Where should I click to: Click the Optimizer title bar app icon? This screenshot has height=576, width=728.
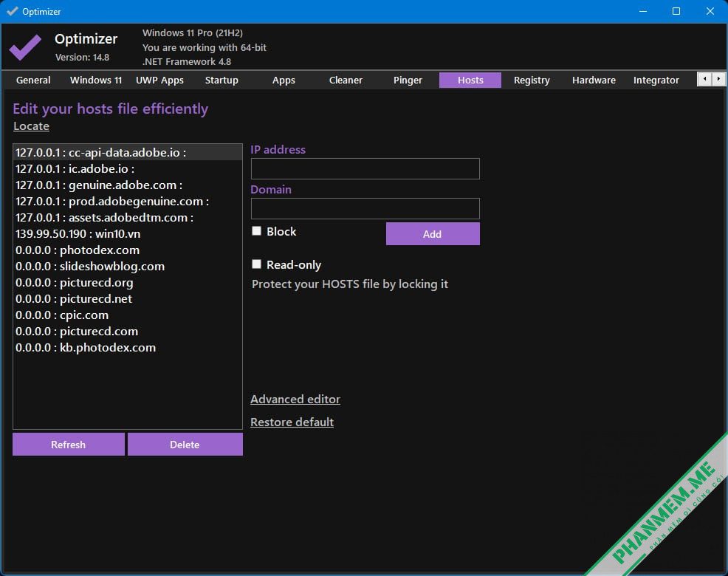tap(13, 11)
